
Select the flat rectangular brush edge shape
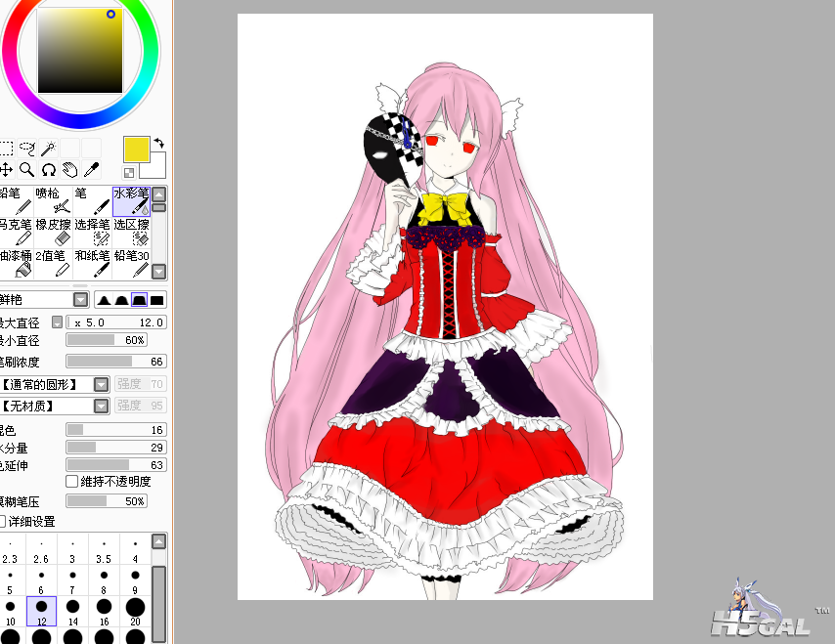tap(156, 299)
